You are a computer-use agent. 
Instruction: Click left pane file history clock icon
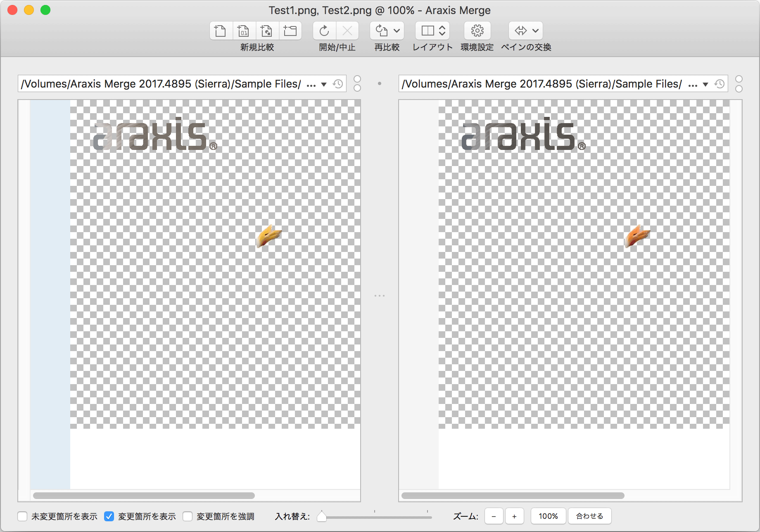tap(338, 84)
